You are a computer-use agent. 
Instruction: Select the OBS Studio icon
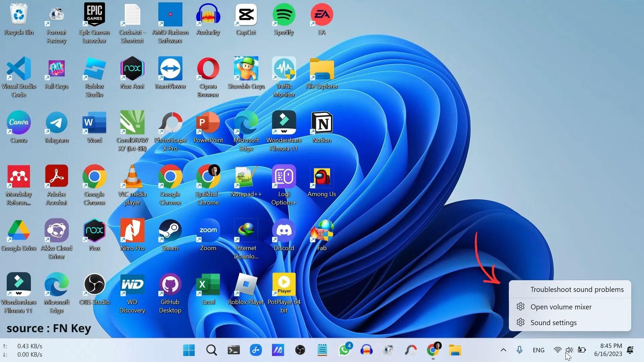pyautogui.click(x=94, y=289)
